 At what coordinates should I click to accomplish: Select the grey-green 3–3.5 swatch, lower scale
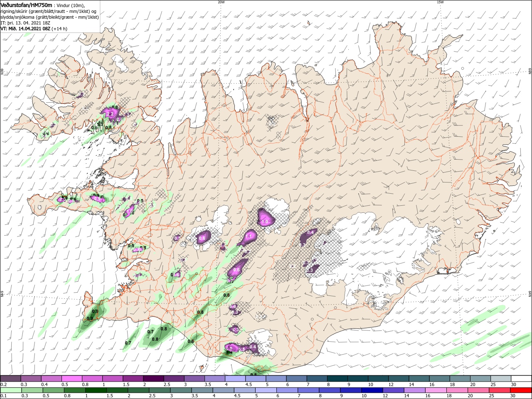181,391
